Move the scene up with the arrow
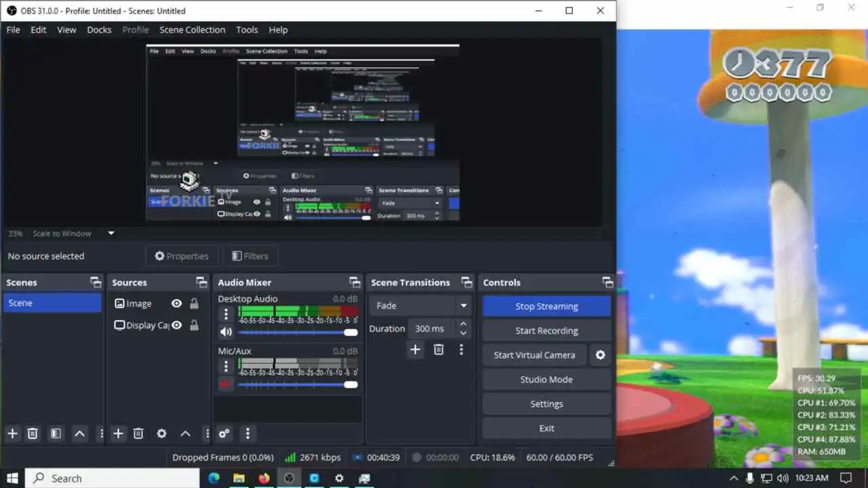Viewport: 868px width, 488px height. pyautogui.click(x=79, y=434)
